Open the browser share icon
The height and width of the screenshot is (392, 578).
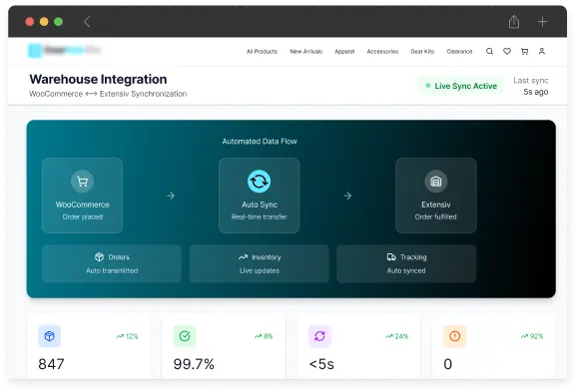[x=514, y=21]
